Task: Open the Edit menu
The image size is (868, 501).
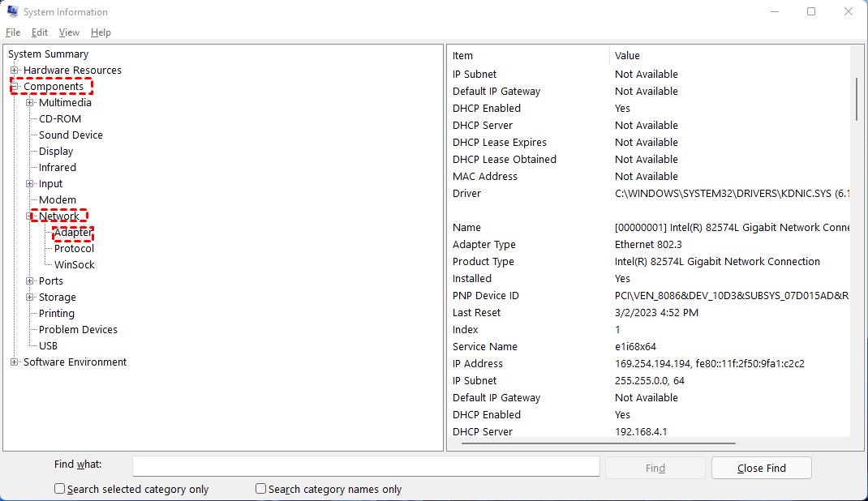Action: tap(39, 32)
